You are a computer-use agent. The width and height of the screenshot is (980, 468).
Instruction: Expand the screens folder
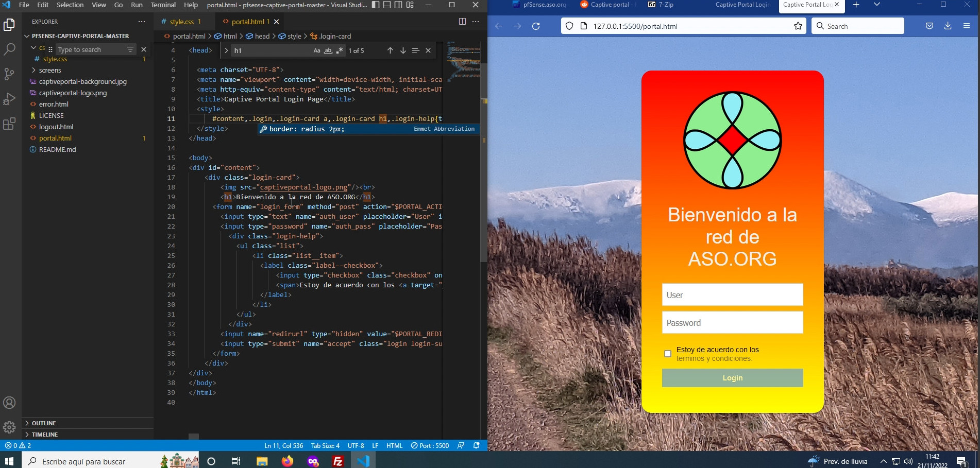point(50,70)
